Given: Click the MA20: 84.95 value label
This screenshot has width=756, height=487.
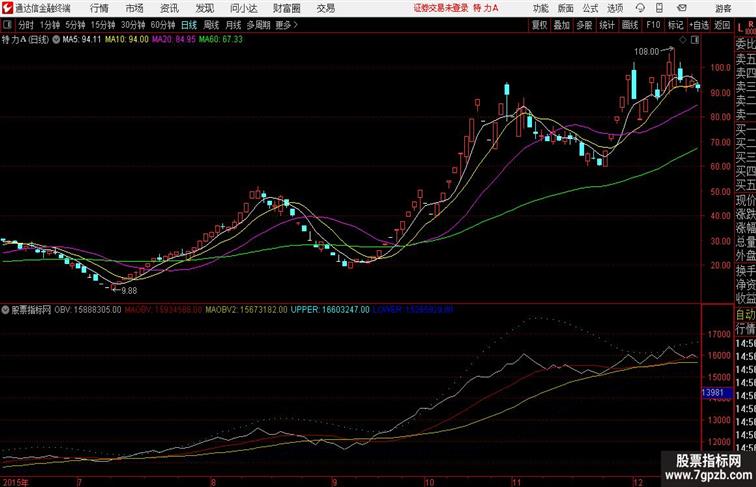Looking at the screenshot, I should pos(174,39).
